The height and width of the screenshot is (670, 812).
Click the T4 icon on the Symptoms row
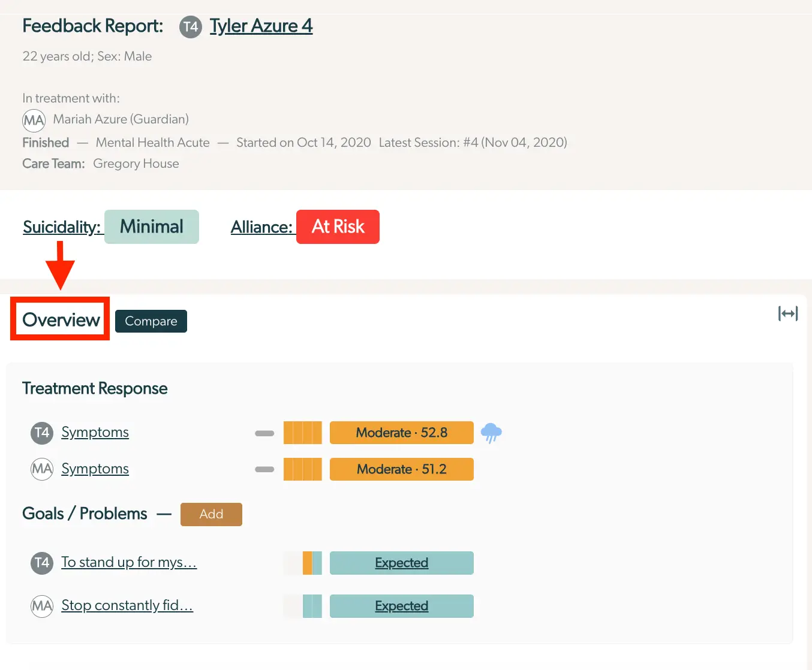[x=41, y=433]
